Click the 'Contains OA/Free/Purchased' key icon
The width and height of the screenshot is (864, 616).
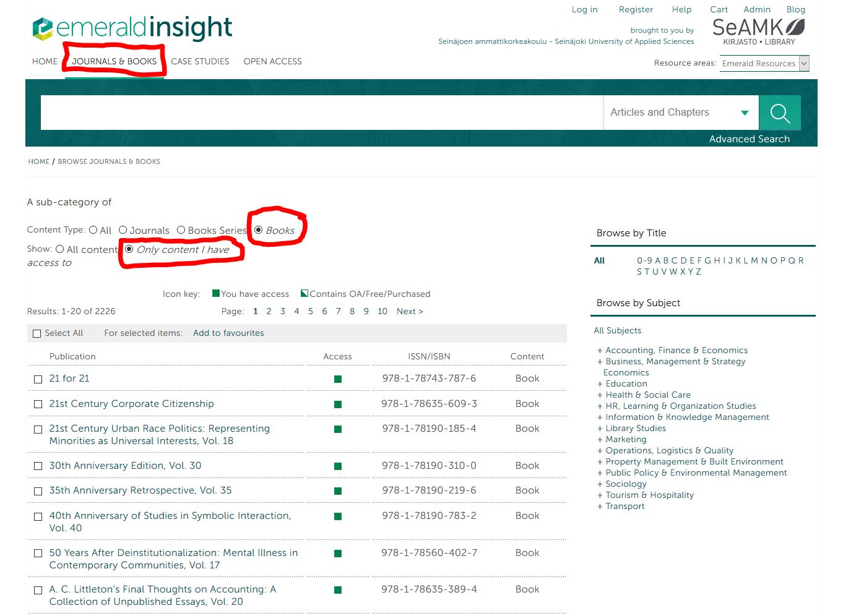tap(305, 293)
